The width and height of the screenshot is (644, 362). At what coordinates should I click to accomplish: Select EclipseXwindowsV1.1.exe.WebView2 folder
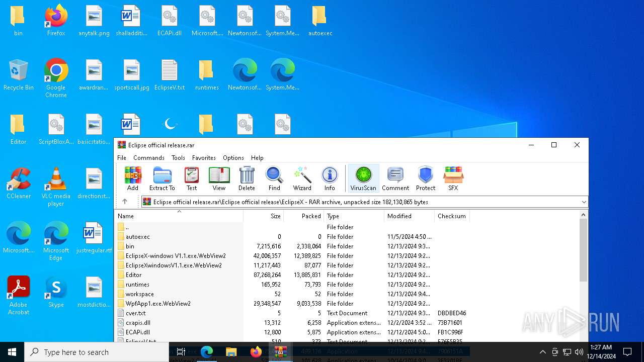[292, 265]
